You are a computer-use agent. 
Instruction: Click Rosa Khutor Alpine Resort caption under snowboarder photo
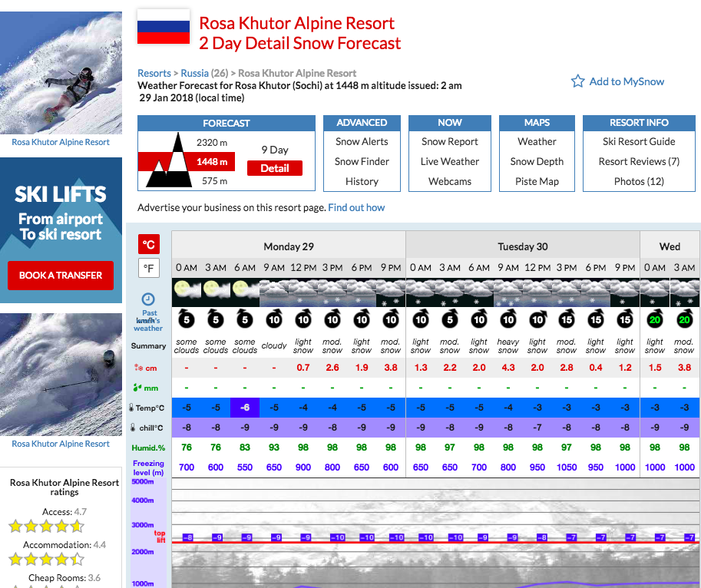point(61,142)
